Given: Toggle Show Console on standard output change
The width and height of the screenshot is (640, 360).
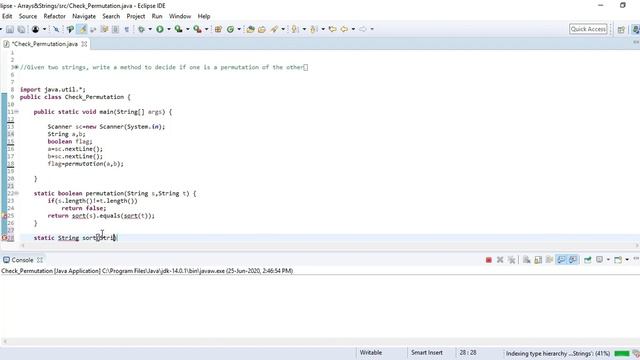Looking at the screenshot, I should point(561,260).
